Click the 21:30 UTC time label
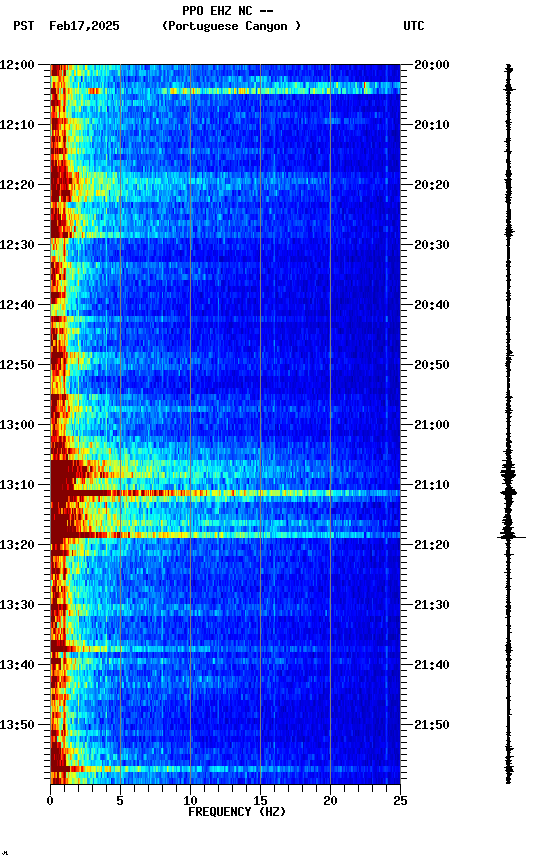Screen dimensions: 552x864 coord(432,605)
